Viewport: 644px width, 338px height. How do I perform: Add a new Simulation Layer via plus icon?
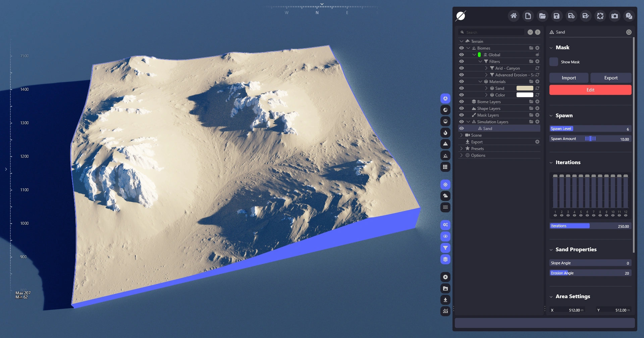click(537, 122)
